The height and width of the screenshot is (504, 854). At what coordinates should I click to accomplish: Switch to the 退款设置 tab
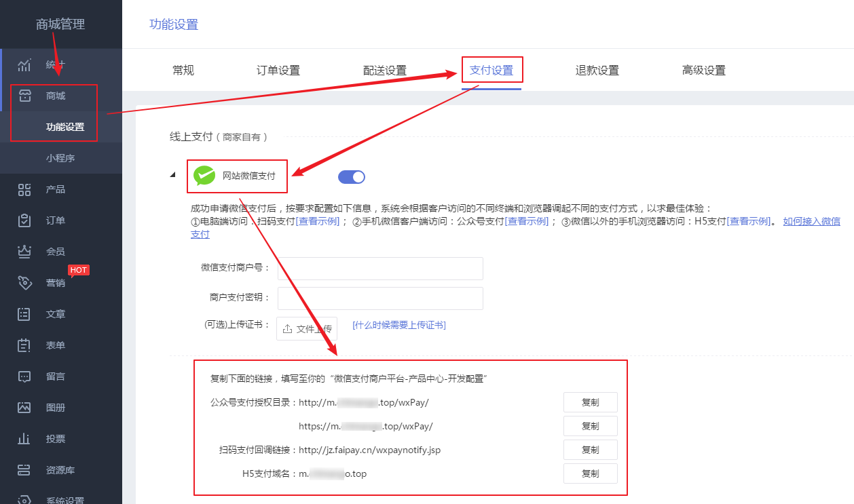tap(597, 70)
